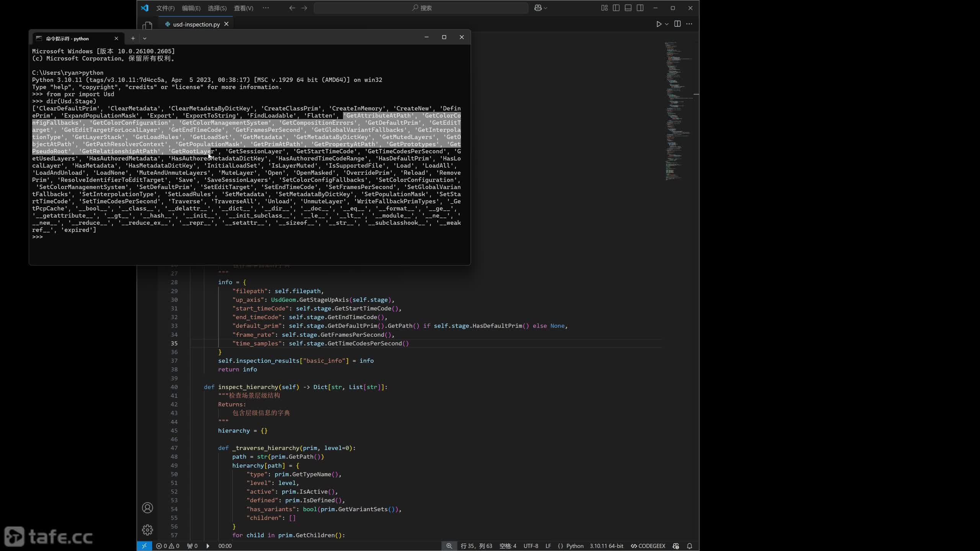Click the zoom magnifier icon in the status bar
980x551 pixels.
pyautogui.click(x=449, y=546)
